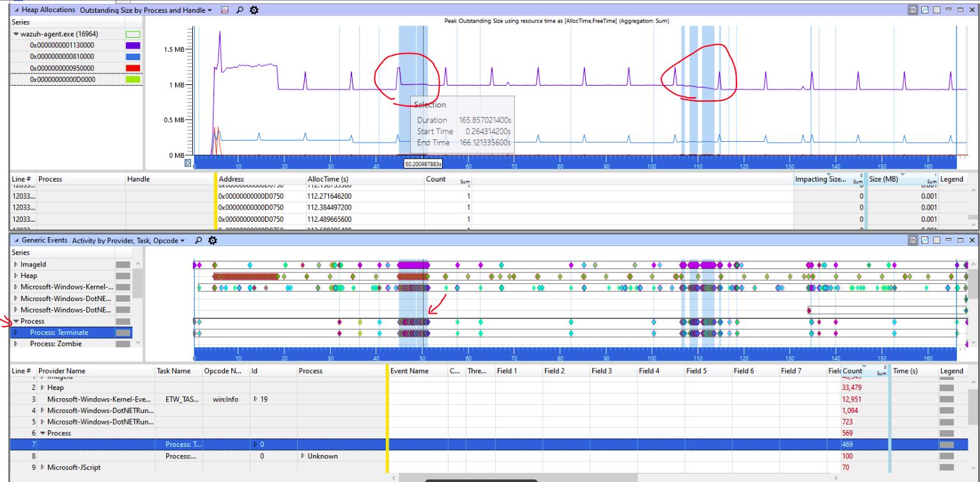Screen dimensions: 980x482
Task: Switch Generic Events panel to table-only display
Action: pos(937,240)
